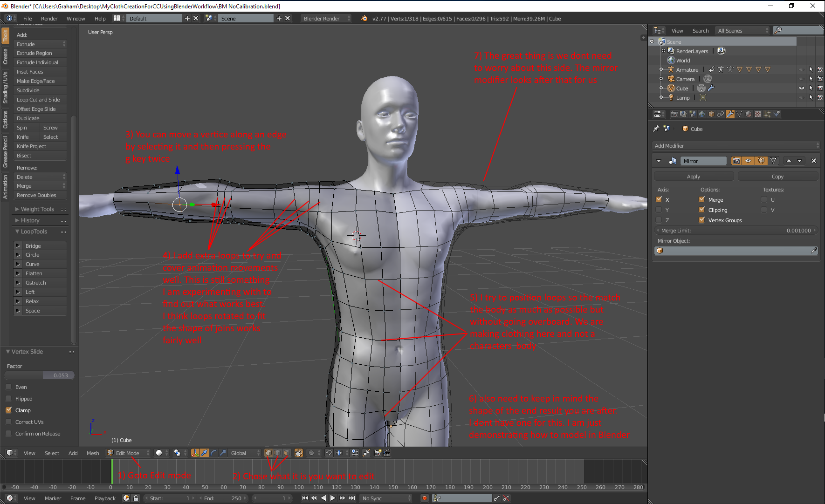
Task: Collapse the Mirror modifier panel arrow
Action: click(659, 161)
